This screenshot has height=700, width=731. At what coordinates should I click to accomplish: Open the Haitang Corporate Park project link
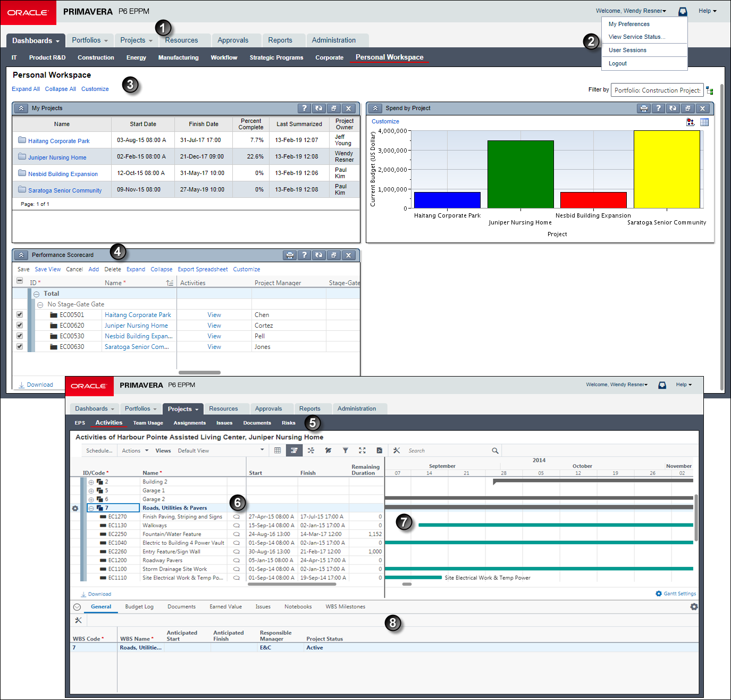tap(59, 141)
